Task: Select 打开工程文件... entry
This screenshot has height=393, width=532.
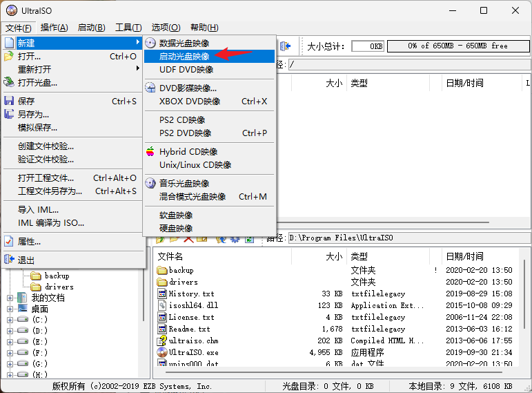Action: point(72,178)
